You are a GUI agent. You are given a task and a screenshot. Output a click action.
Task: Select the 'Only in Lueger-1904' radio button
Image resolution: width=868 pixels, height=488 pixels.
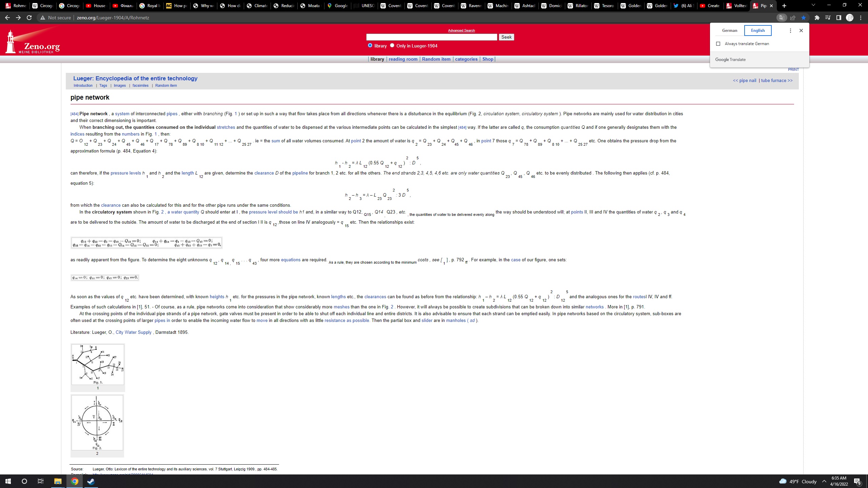pyautogui.click(x=392, y=45)
